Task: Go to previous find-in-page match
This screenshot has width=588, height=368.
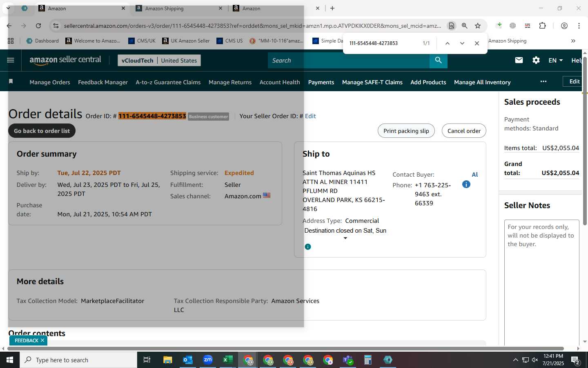Action: [447, 43]
